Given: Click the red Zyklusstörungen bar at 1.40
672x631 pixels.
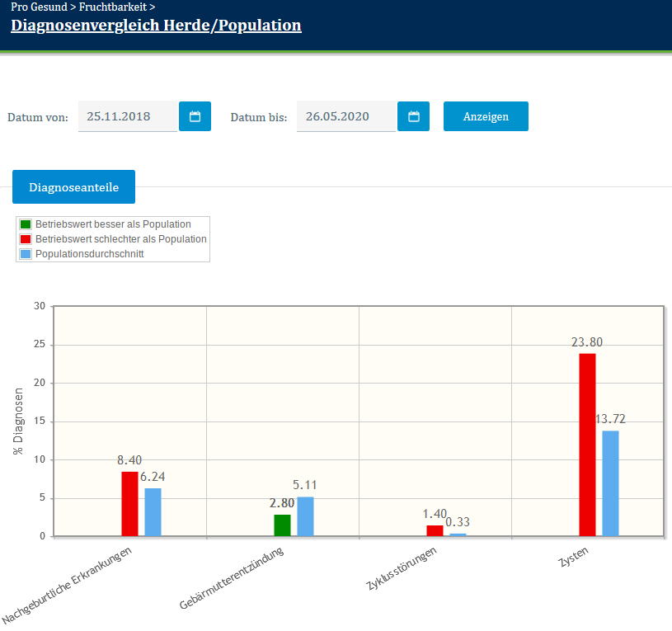Looking at the screenshot, I should click(x=435, y=531).
